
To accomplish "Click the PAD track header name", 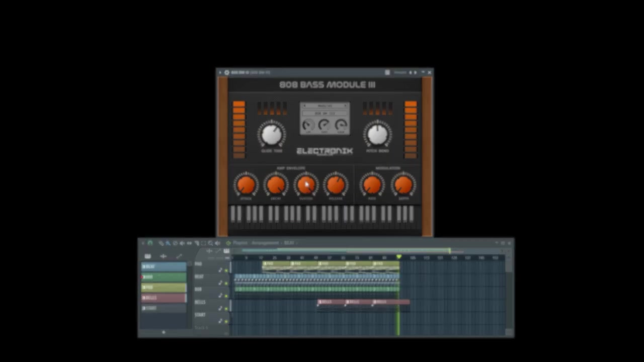I will pyautogui.click(x=198, y=264).
